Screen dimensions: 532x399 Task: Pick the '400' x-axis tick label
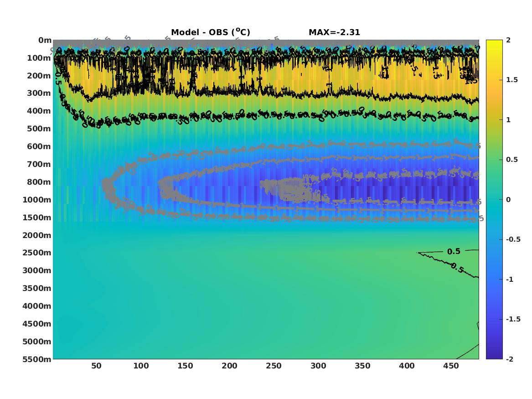[407, 366]
